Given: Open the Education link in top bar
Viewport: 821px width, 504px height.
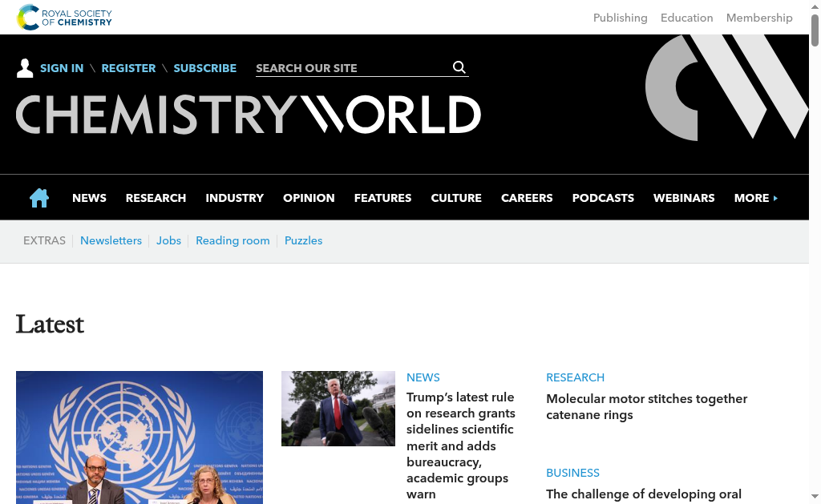Looking at the screenshot, I should [686, 18].
